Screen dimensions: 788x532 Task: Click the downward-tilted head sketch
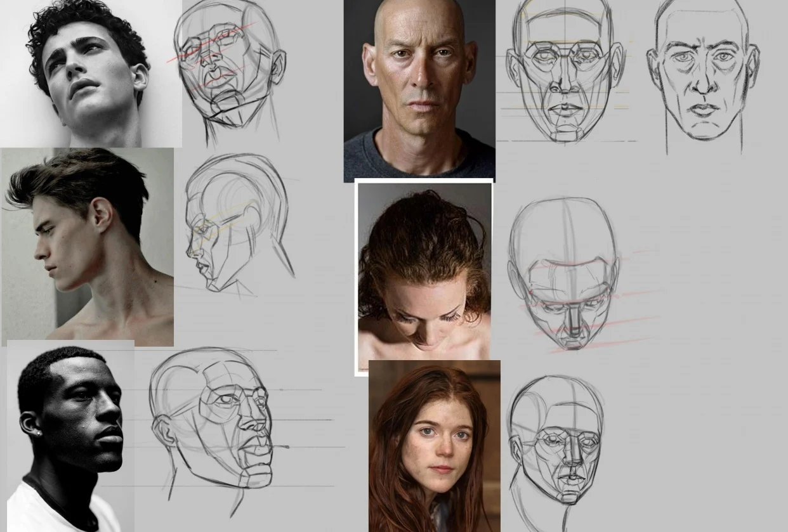565,273
